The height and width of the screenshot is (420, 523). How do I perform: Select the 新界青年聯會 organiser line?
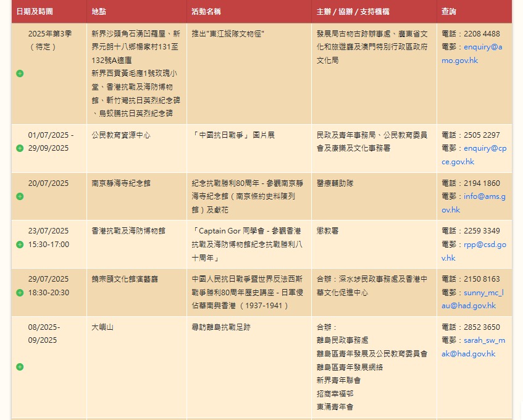tap(338, 380)
